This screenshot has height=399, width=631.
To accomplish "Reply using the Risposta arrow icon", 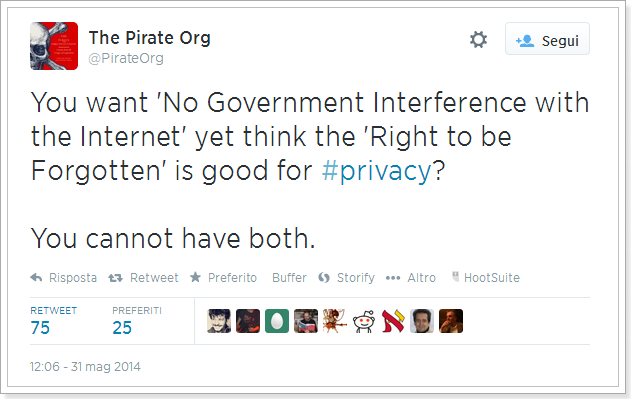I will coord(36,277).
